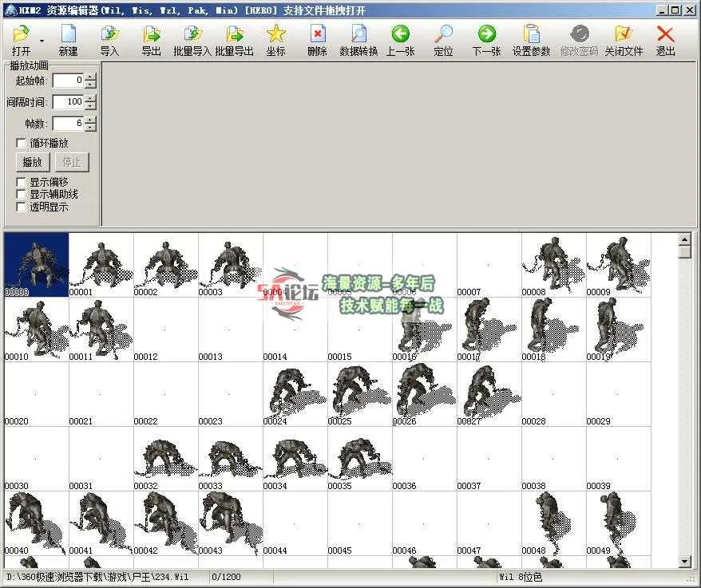Decrease the 间隔时间 interval time value

[91, 106]
